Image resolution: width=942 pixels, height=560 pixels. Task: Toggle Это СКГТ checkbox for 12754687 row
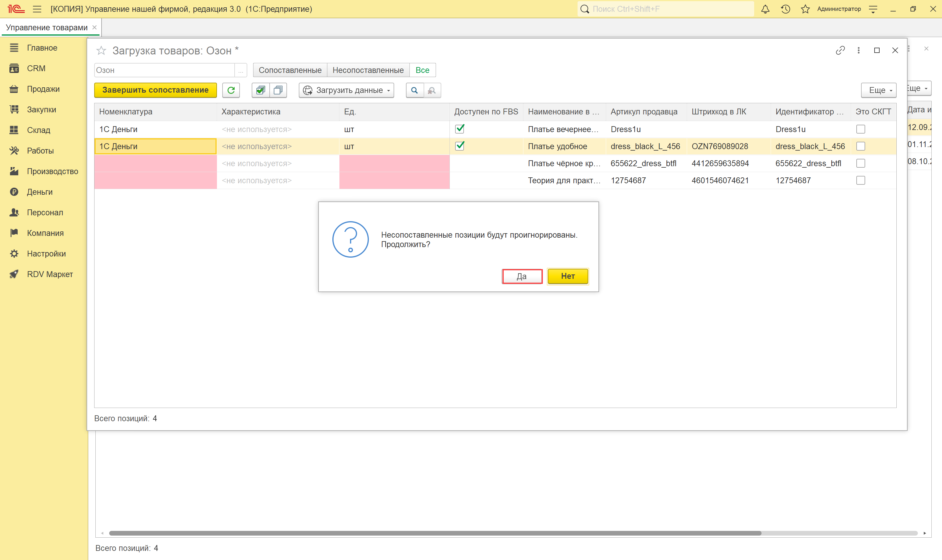(860, 180)
